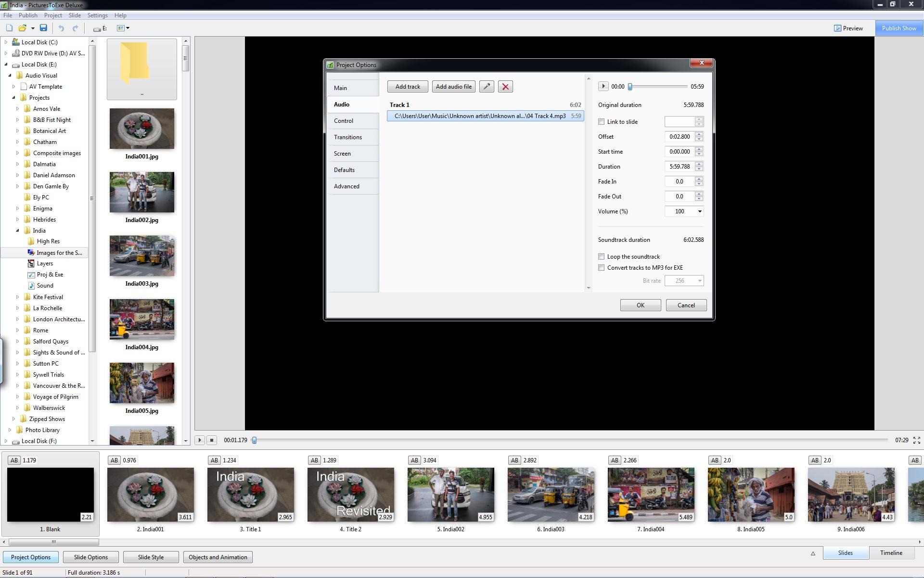Open the Publish menu
Screen dimensions: 924x578
(x=28, y=15)
